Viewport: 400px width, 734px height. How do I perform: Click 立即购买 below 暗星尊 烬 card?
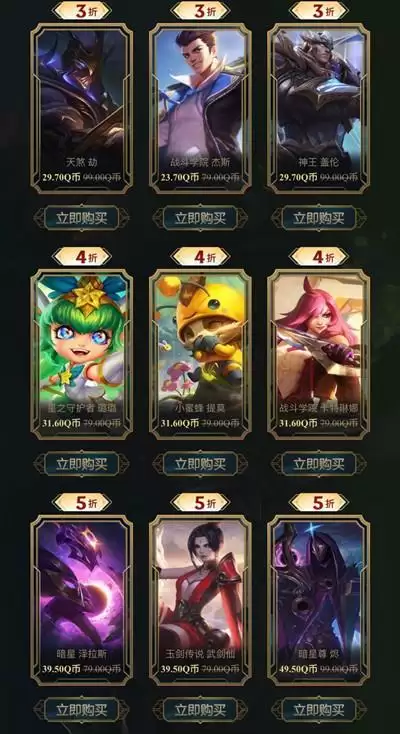pos(319,710)
